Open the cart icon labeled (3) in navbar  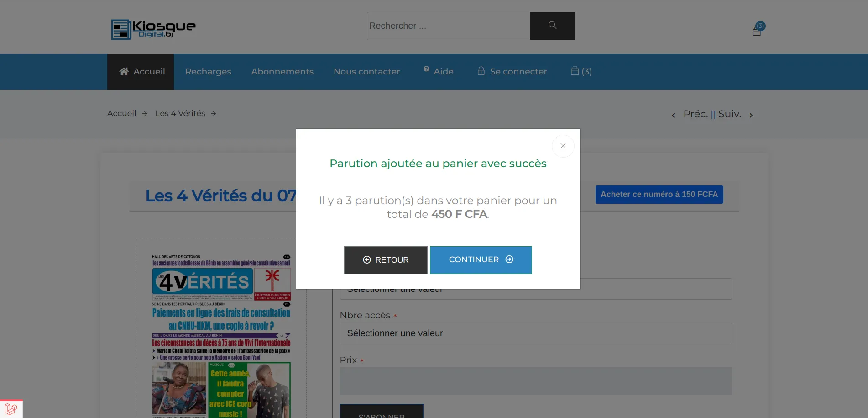click(581, 71)
